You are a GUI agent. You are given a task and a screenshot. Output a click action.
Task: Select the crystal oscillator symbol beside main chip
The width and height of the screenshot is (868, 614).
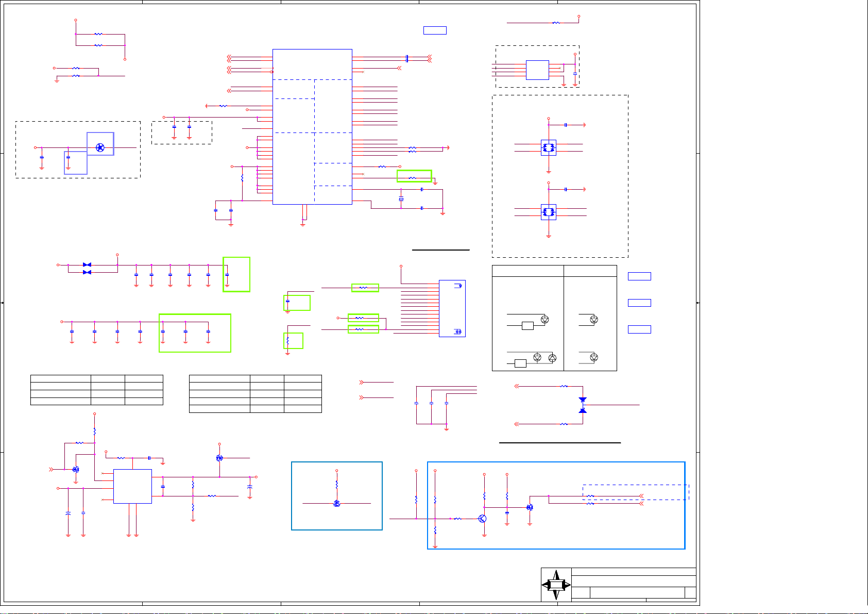point(401,199)
